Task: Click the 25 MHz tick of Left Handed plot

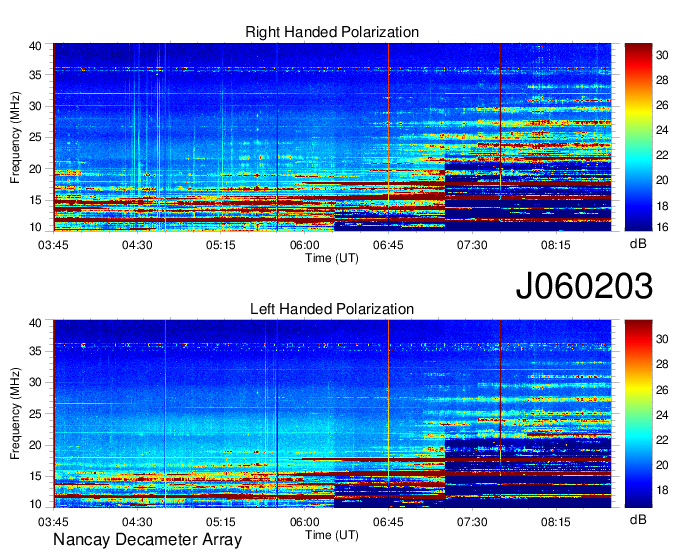Action: pyautogui.click(x=35, y=414)
